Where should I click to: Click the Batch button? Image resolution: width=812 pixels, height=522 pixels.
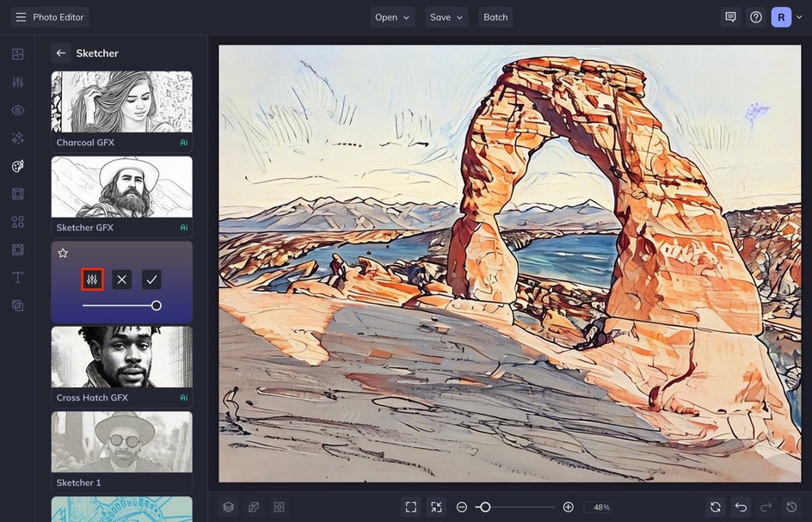495,17
